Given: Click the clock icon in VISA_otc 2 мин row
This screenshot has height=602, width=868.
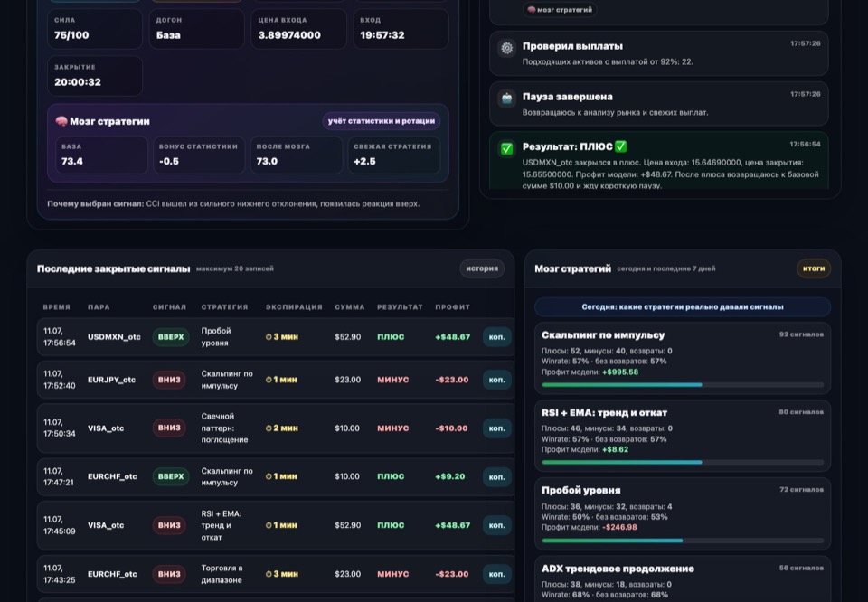Looking at the screenshot, I should point(269,428).
